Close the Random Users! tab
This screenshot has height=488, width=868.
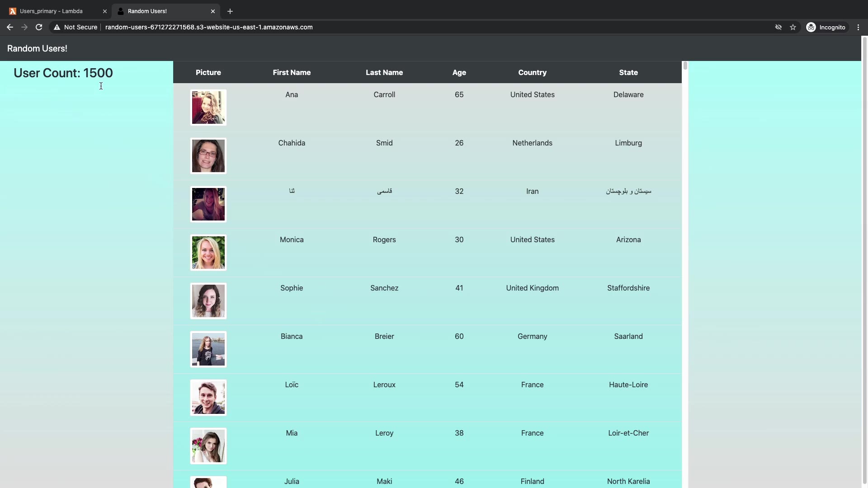(x=213, y=11)
